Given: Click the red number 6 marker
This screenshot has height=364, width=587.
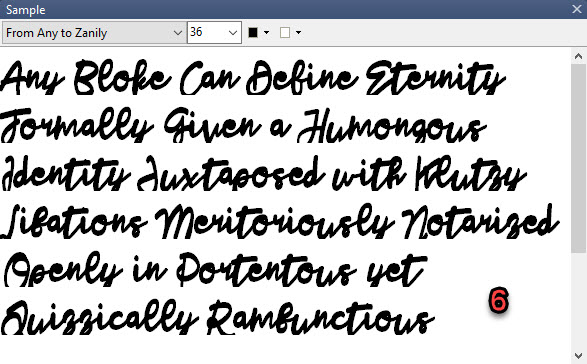Looking at the screenshot, I should tap(499, 300).
